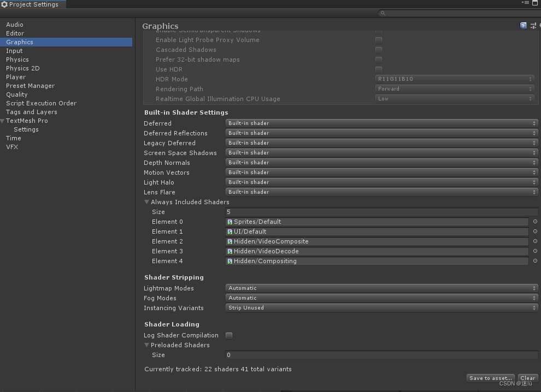Toggle Log Shader Compilation
Viewport: 541px width, 392px height.
[x=229, y=335]
